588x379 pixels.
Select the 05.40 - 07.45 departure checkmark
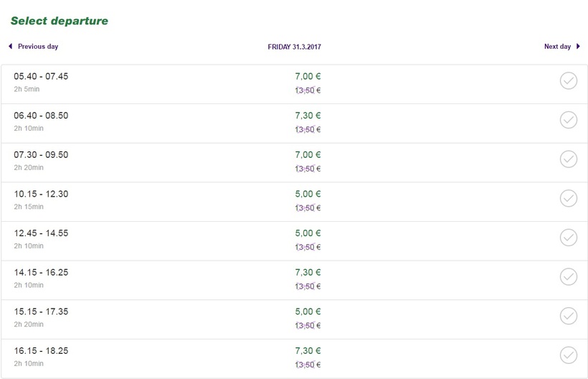pos(568,80)
